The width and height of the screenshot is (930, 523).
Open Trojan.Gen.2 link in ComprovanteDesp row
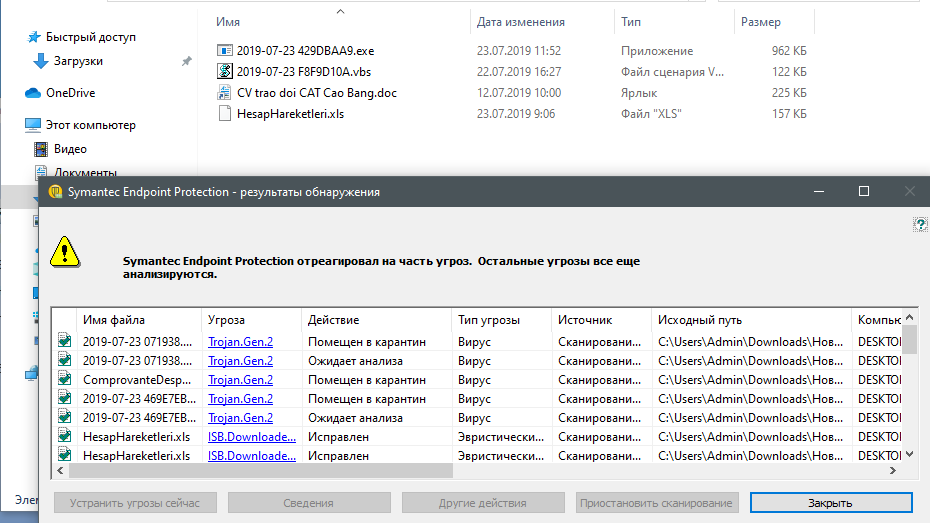[240, 380]
